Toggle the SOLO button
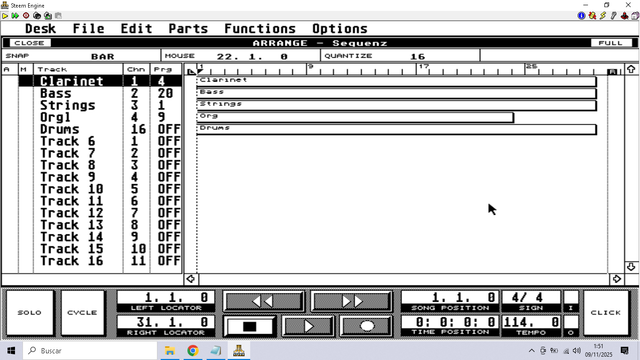The image size is (640, 360). coord(30,313)
